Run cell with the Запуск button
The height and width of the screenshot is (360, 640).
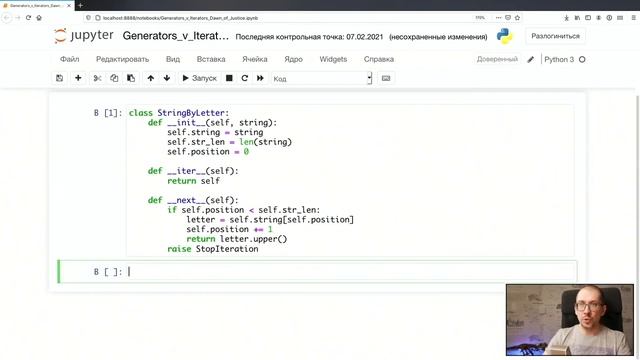[199, 78]
